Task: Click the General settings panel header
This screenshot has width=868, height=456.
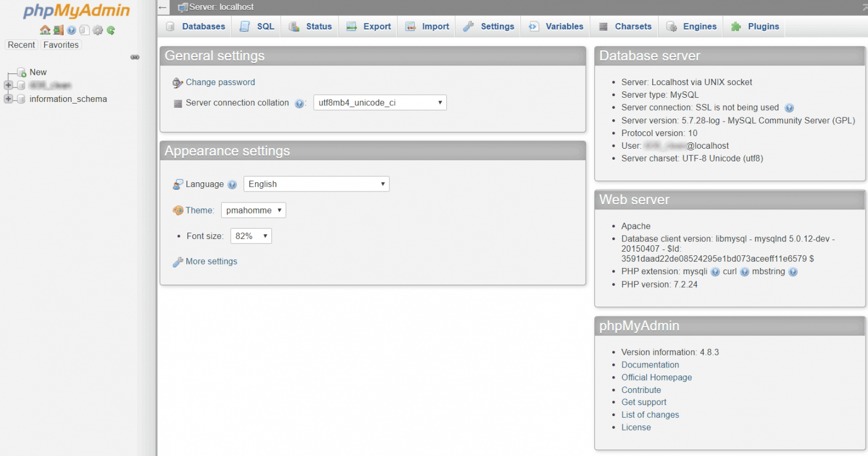Action: (373, 56)
